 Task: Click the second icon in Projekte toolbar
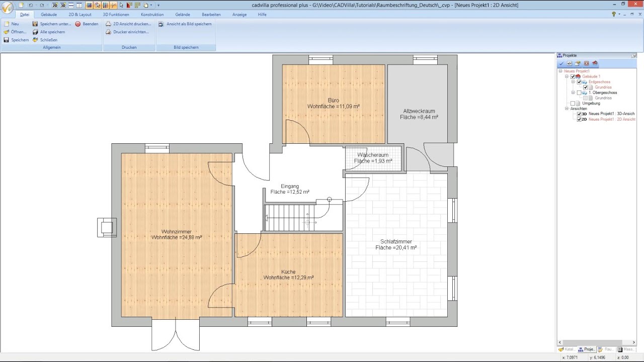point(570,63)
